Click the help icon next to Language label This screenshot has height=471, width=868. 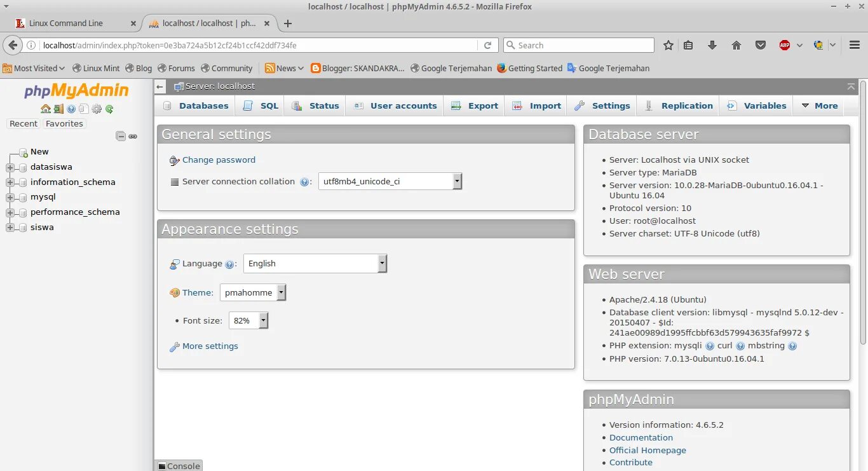[229, 264]
